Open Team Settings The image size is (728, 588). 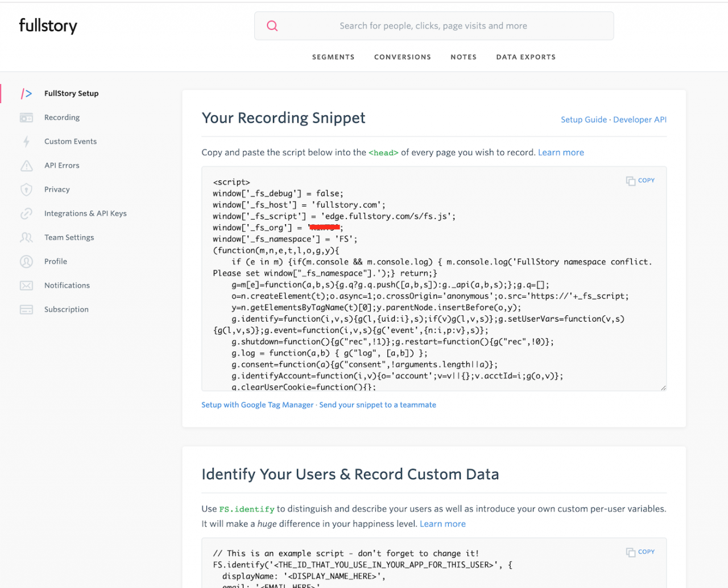(x=69, y=237)
